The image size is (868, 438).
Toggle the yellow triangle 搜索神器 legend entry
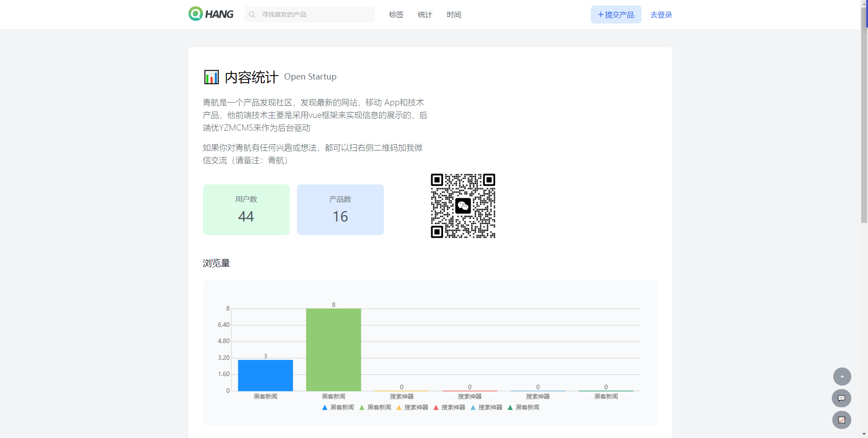coord(412,407)
